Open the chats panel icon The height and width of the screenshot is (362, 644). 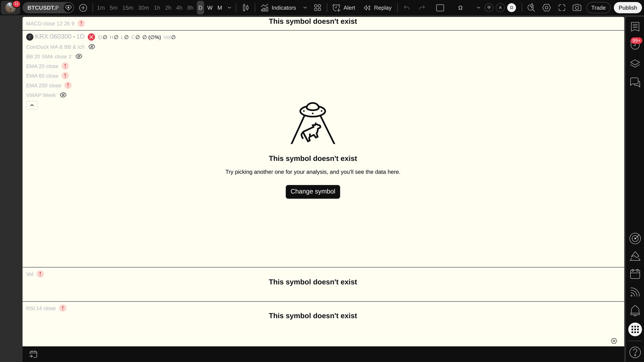pyautogui.click(x=635, y=82)
